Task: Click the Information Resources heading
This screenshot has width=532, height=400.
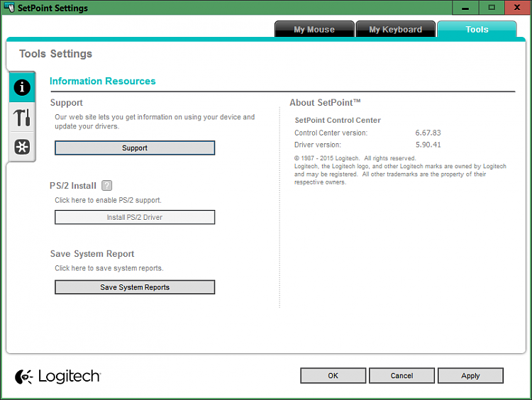Action: pos(102,81)
